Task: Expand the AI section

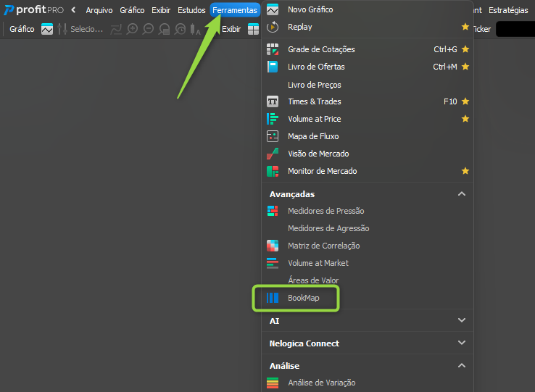Action: (461, 320)
